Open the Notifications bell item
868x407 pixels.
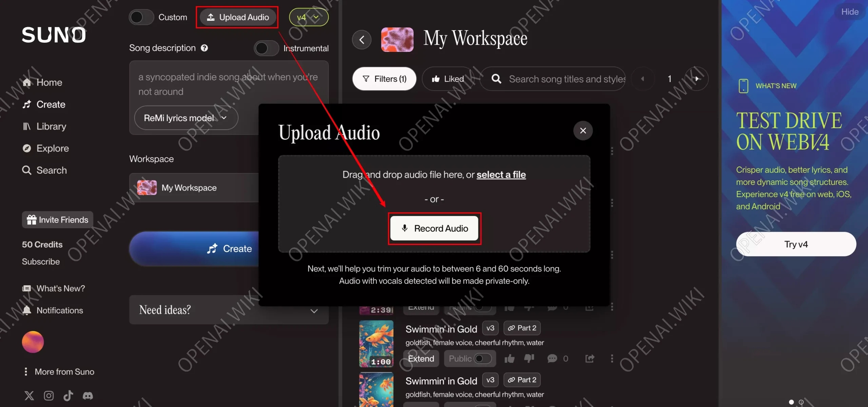tap(53, 310)
